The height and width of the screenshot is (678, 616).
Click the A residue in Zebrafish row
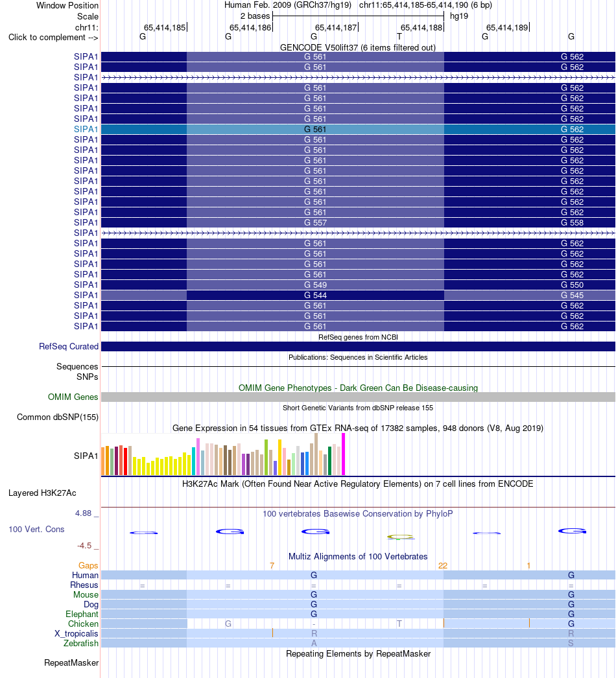[x=314, y=644]
